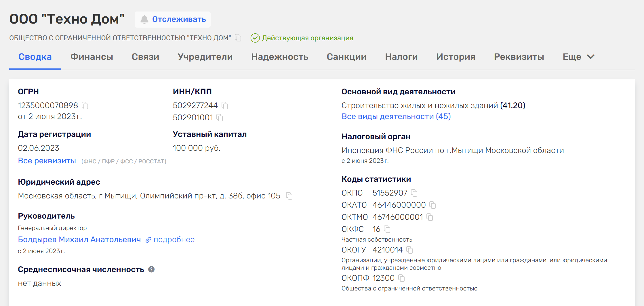This screenshot has height=306, width=644.
Task: Open the Связи tab
Action: coord(145,57)
